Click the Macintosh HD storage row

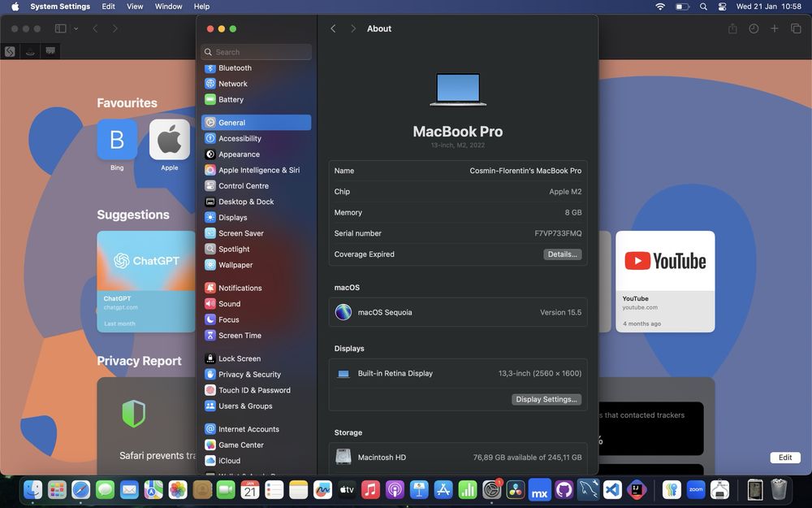coord(458,457)
